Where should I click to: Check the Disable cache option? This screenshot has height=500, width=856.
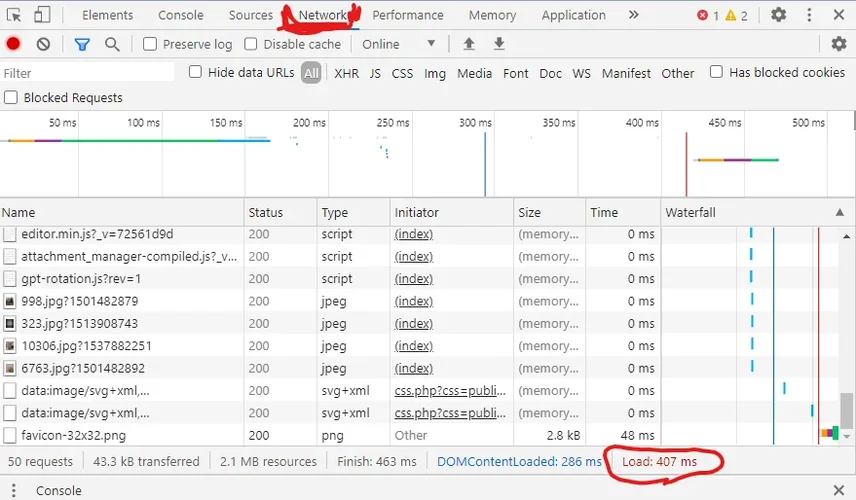click(x=251, y=44)
